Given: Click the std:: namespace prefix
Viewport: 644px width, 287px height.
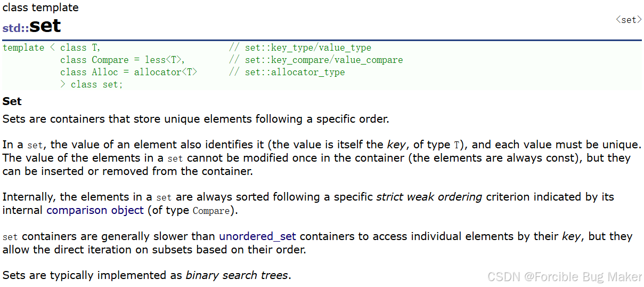Looking at the screenshot, I should (15, 28).
